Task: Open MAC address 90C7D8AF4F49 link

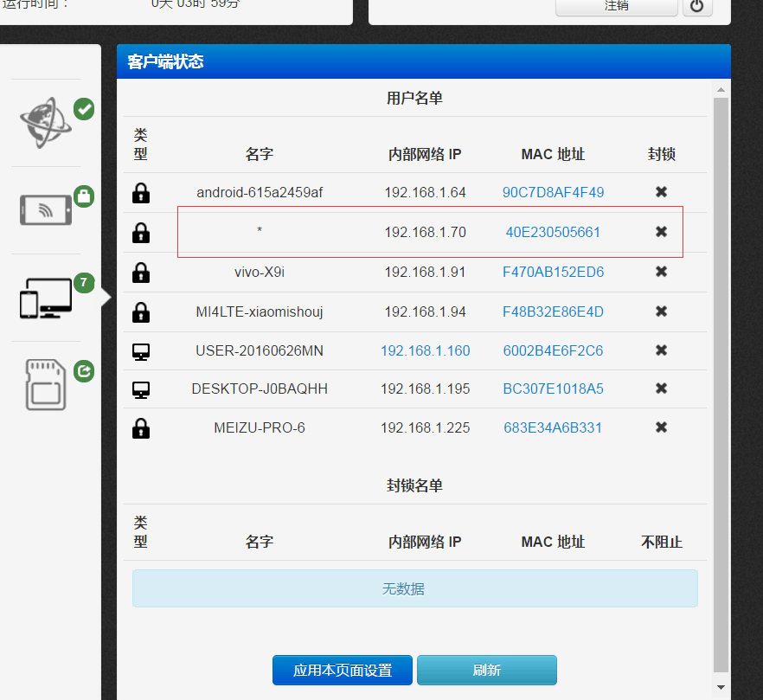Action: pyautogui.click(x=553, y=192)
